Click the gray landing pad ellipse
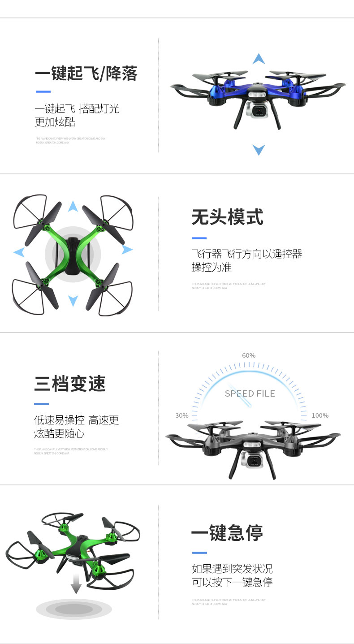354x644 pixels. click(74, 609)
